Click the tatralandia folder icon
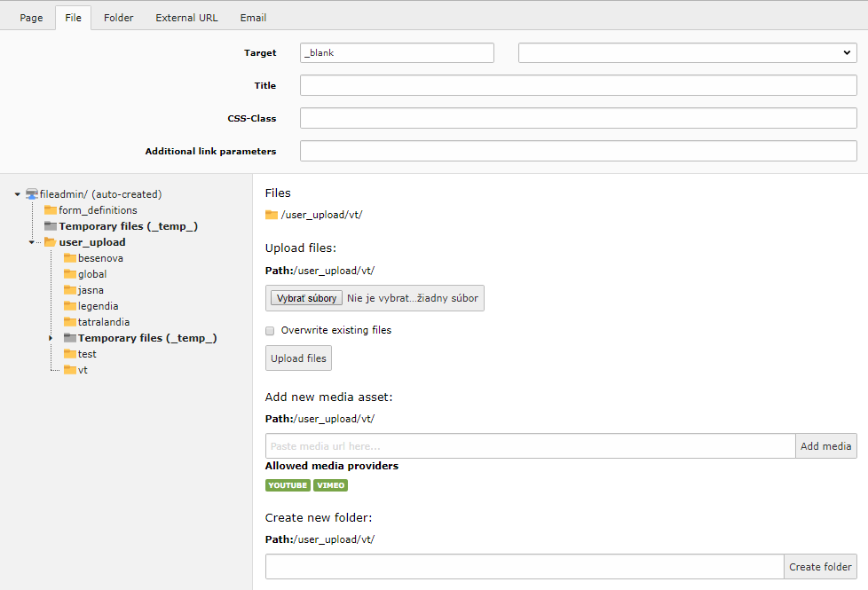Screen dimensions: 868x590 coord(70,322)
